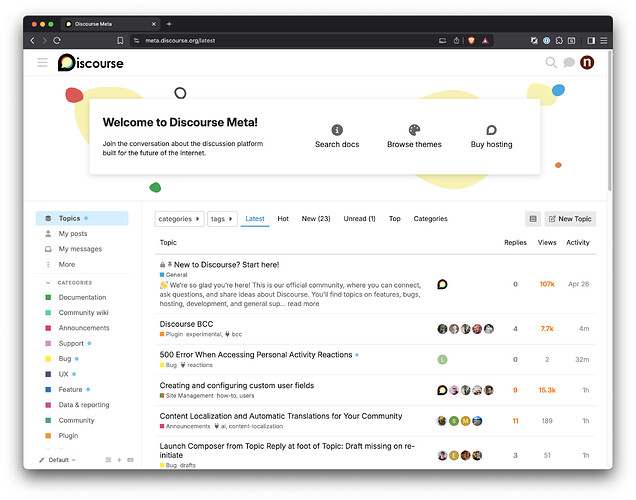Open My messages in the sidebar
Screen dimensions: 636x500
coord(82,249)
